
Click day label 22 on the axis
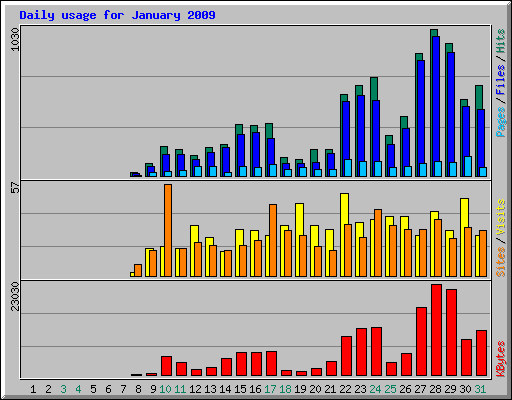[345, 389]
